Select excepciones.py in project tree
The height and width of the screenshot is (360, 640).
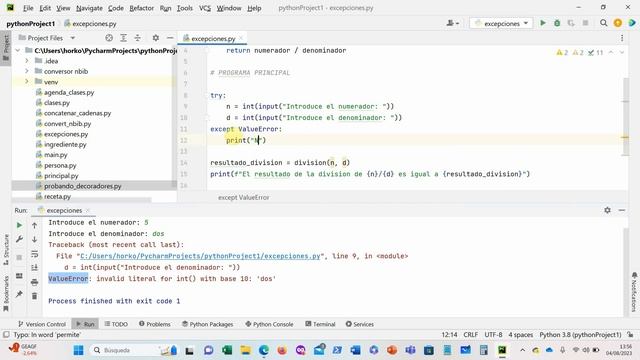tap(66, 134)
